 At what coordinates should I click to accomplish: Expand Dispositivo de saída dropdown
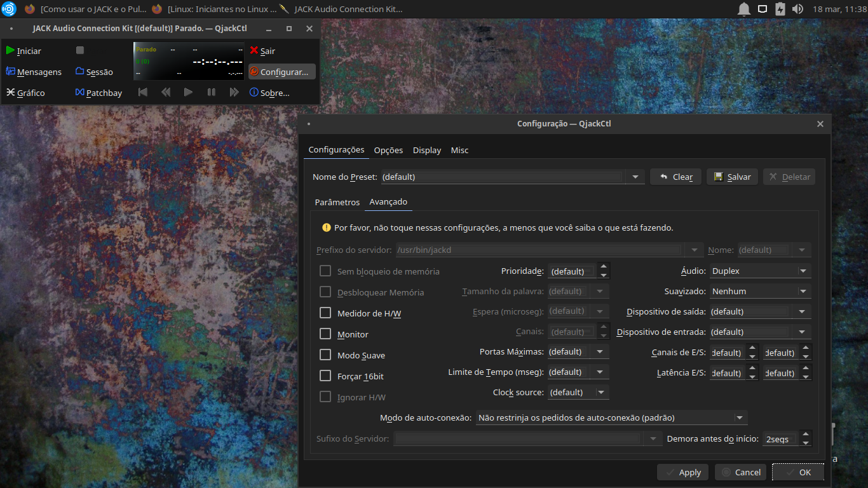point(802,311)
